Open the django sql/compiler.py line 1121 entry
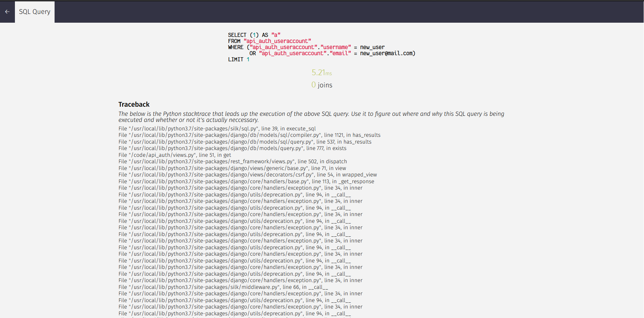 (249, 135)
